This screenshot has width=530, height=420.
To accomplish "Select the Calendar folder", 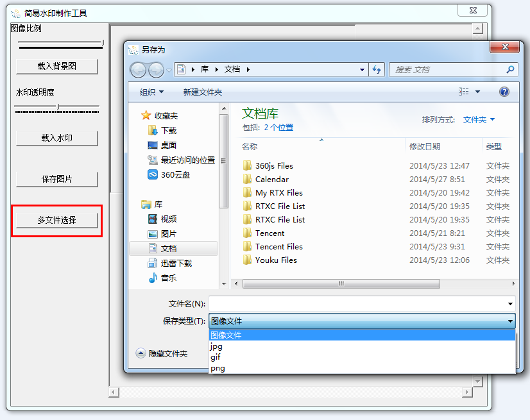I will click(x=272, y=180).
